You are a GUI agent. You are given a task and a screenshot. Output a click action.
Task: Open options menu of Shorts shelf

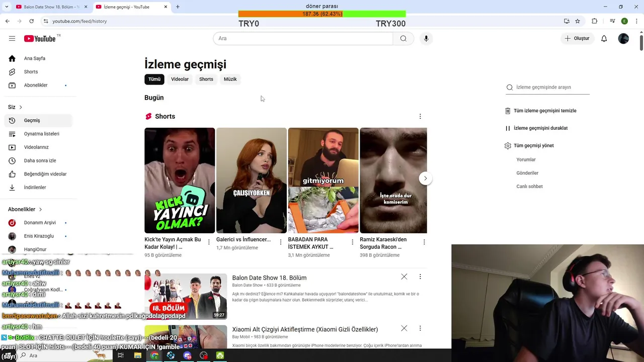click(420, 117)
